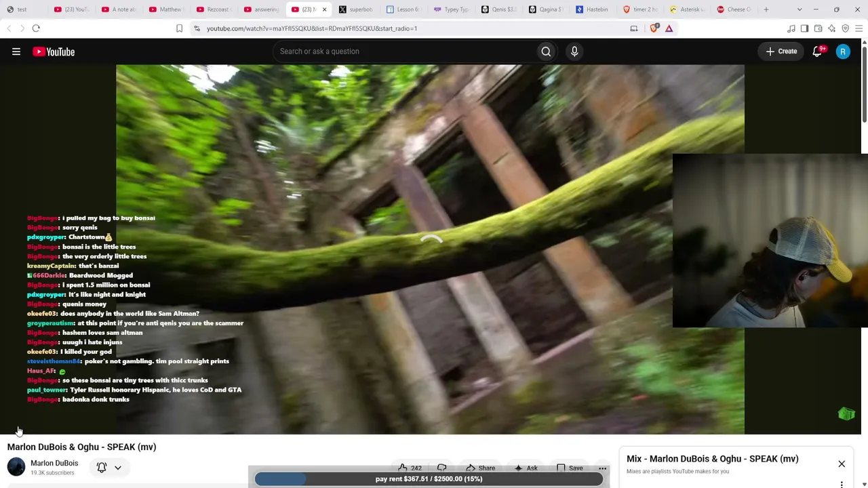Switch to the 'answering' tab
Viewport: 868px width, 488px height.
pos(261,9)
